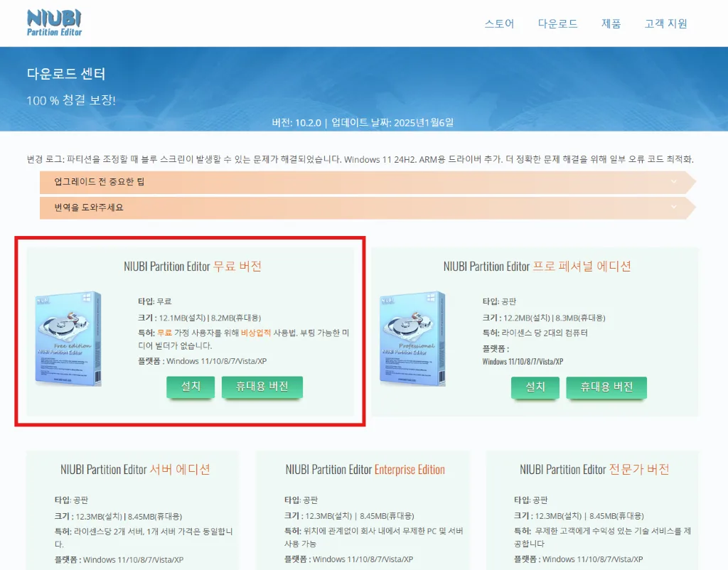Click the 전문가 버전 title heading

coord(594,470)
